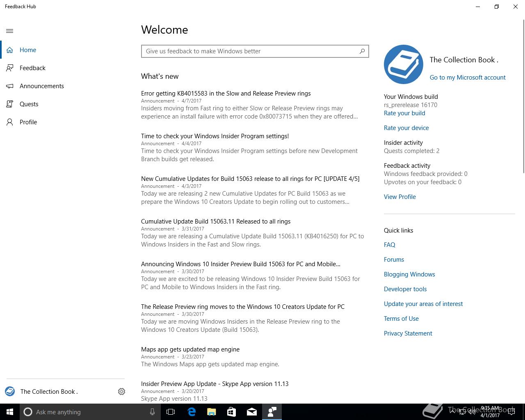This screenshot has height=420, width=525.
Task: Open Task View on taskbar
Action: pos(171,412)
